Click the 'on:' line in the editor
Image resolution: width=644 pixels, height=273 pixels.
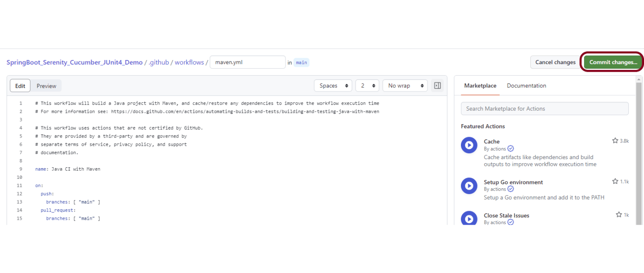tap(39, 185)
